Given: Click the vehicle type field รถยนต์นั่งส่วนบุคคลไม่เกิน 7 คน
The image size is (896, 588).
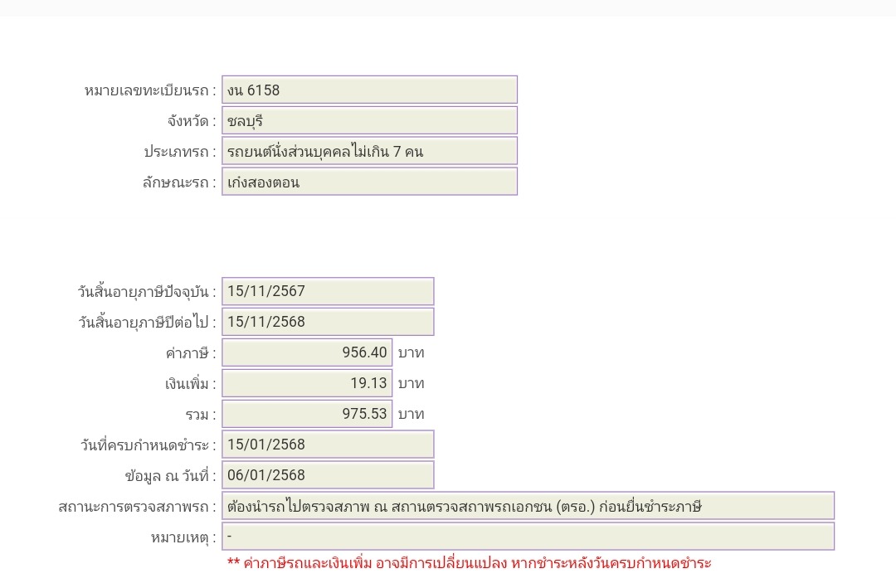Looking at the screenshot, I should tap(370, 151).
